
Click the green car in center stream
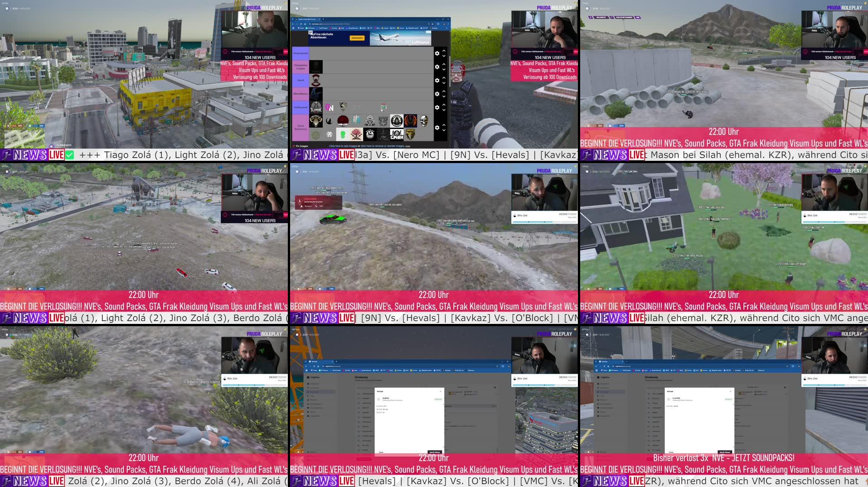pos(333,219)
